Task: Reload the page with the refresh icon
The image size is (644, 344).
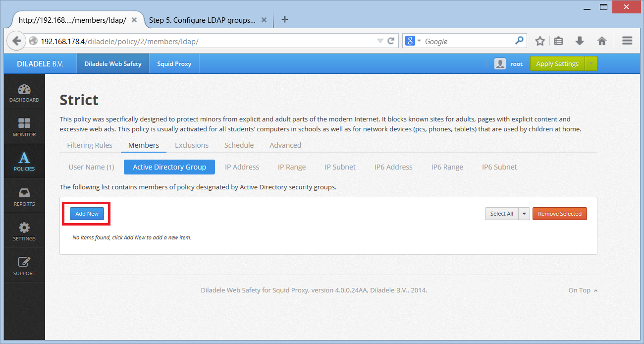Action: click(x=391, y=41)
